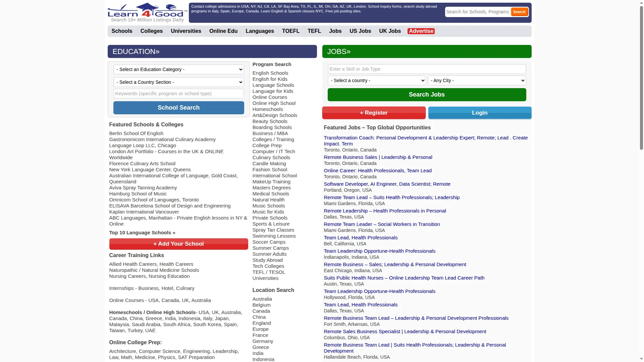Click the blue Login button
Image resolution: width=644 pixels, height=362 pixels.
480,113
